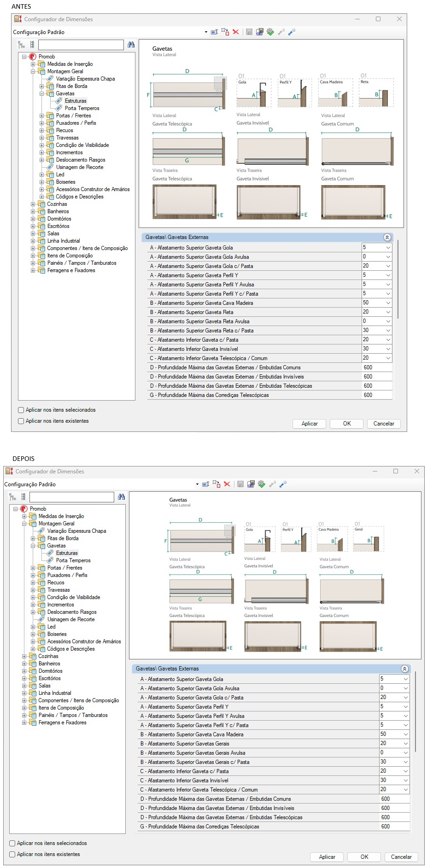Click tree search field in ANTES window
The height and width of the screenshot is (868, 427).
click(81, 45)
